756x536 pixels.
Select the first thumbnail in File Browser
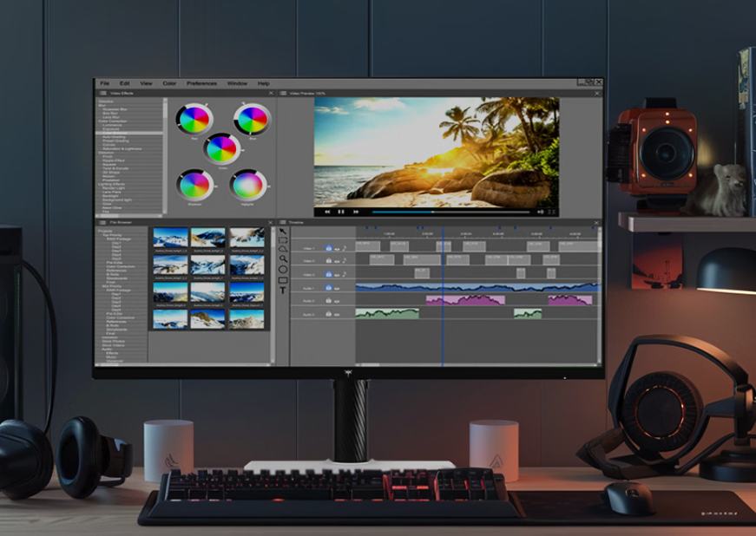[x=170, y=239]
